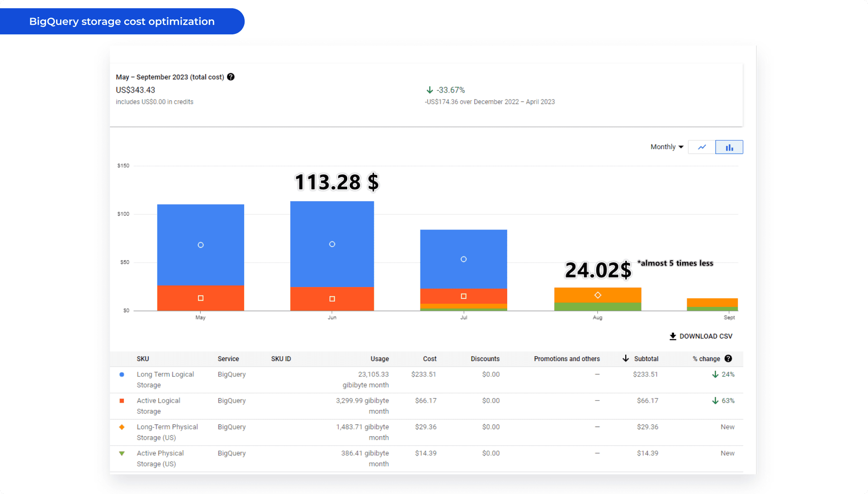Click the 386.41 gibibyte month usage cell
This screenshot has height=494, width=868.
point(365,458)
